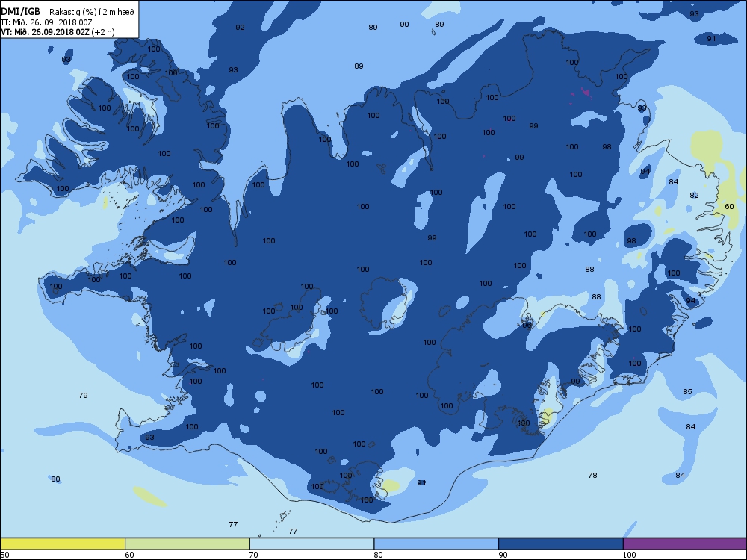Click the humidity value 79 over the sea

(83, 395)
